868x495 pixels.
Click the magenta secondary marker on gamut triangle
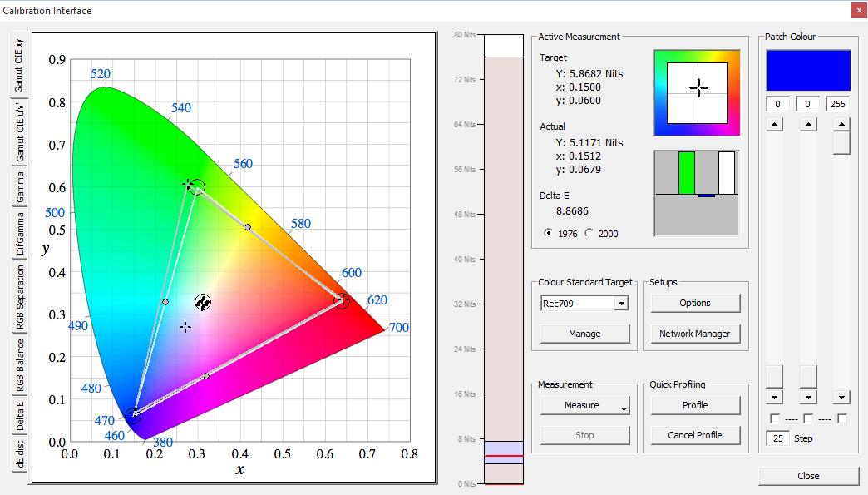pos(206,376)
